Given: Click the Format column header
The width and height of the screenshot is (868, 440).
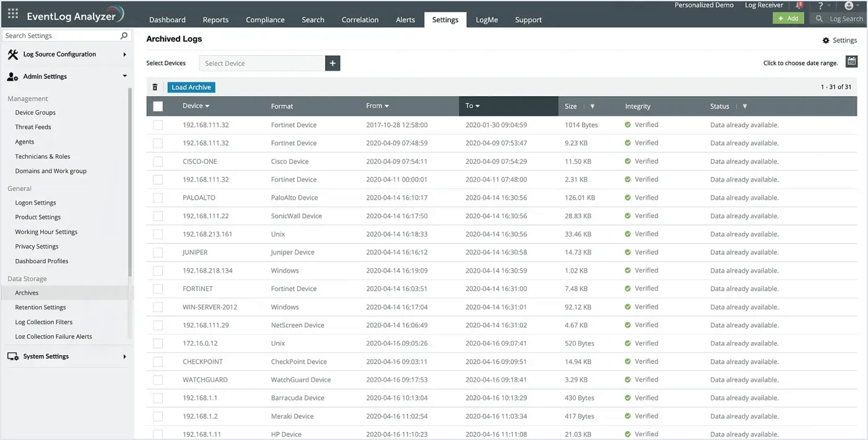Looking at the screenshot, I should 282,107.
